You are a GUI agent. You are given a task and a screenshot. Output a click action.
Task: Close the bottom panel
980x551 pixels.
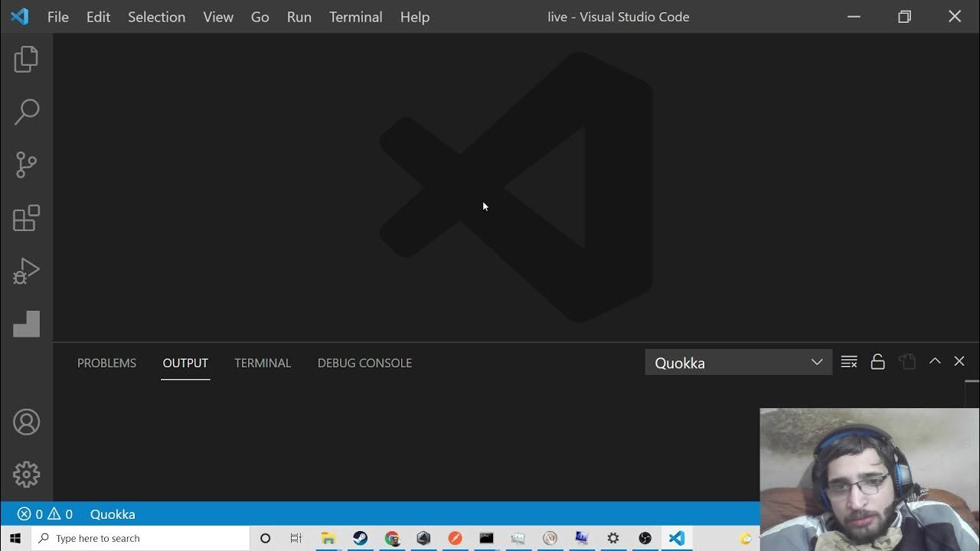[959, 361]
